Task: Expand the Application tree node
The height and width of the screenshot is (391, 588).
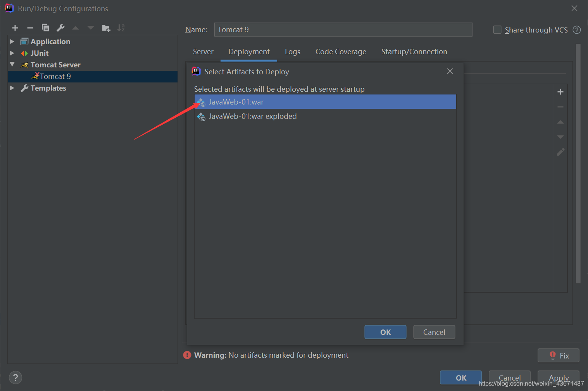Action: 12,41
